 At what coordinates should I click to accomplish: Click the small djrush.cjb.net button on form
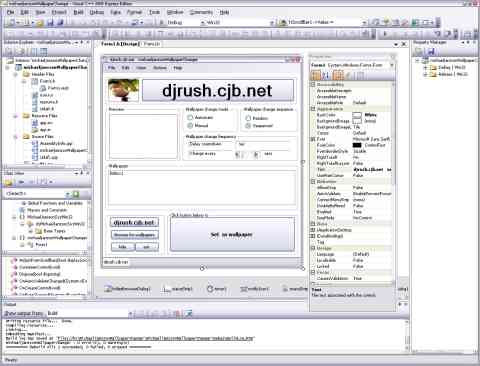[134, 222]
